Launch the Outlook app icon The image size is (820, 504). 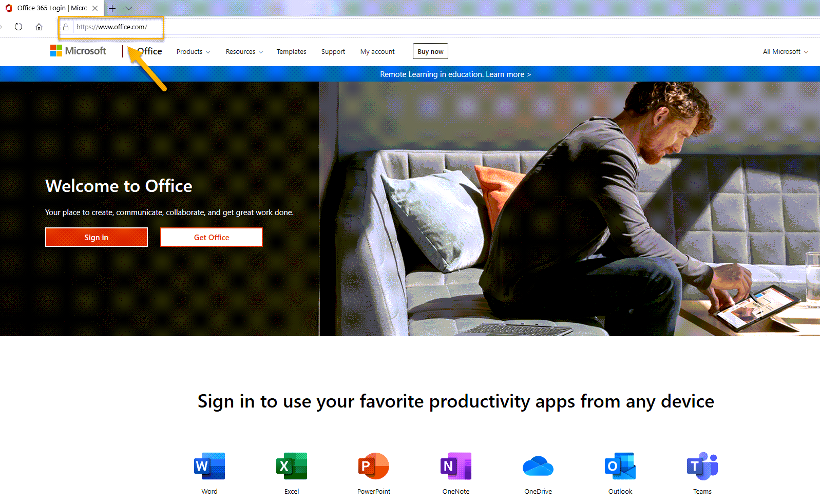tap(620, 466)
